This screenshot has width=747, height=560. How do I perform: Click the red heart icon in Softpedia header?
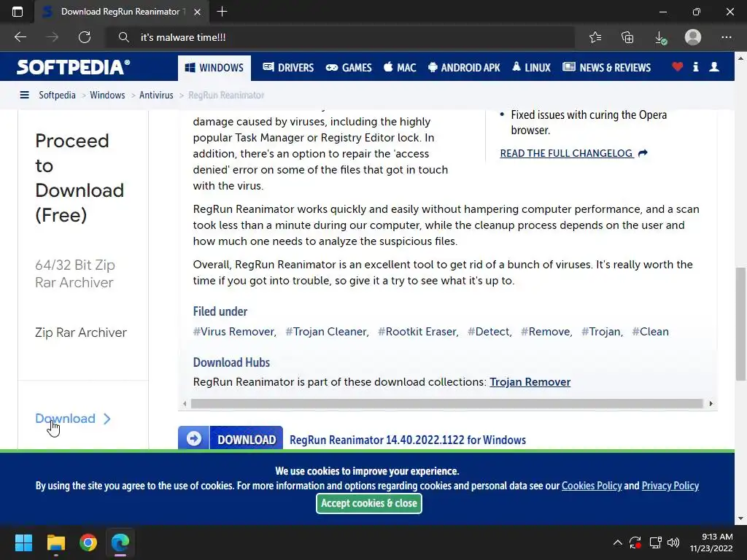click(678, 66)
